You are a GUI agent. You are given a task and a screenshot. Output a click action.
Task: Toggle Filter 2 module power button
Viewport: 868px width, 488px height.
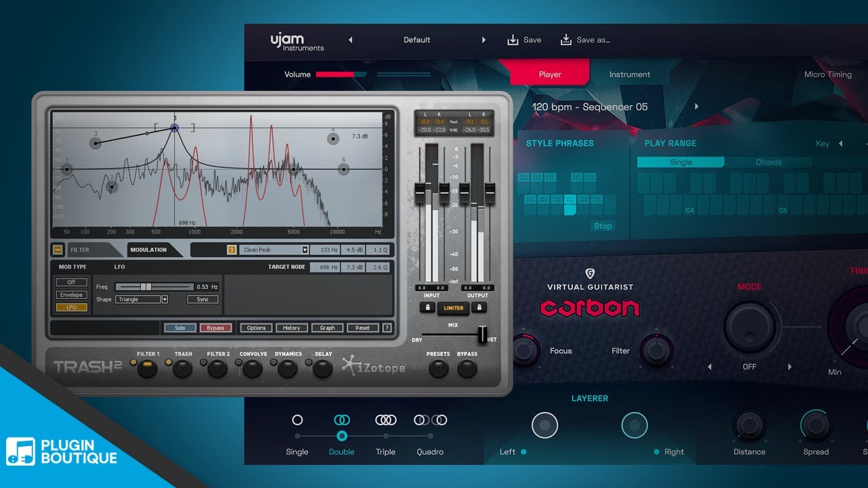point(204,362)
